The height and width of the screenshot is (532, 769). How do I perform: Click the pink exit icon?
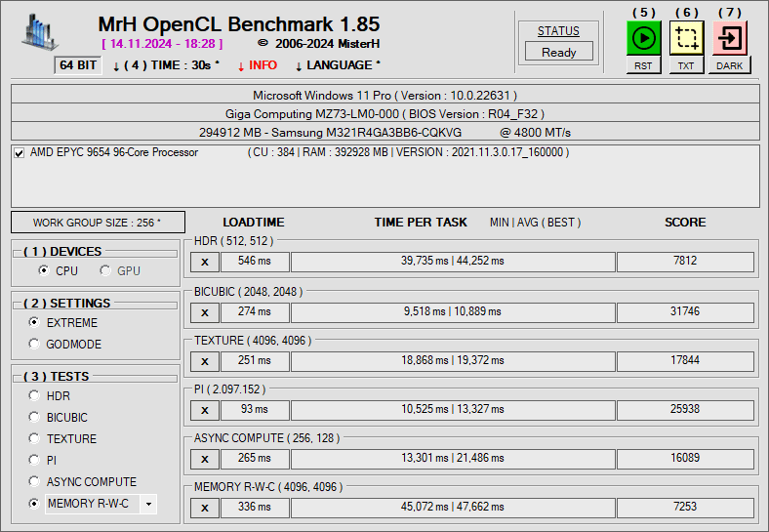(730, 38)
